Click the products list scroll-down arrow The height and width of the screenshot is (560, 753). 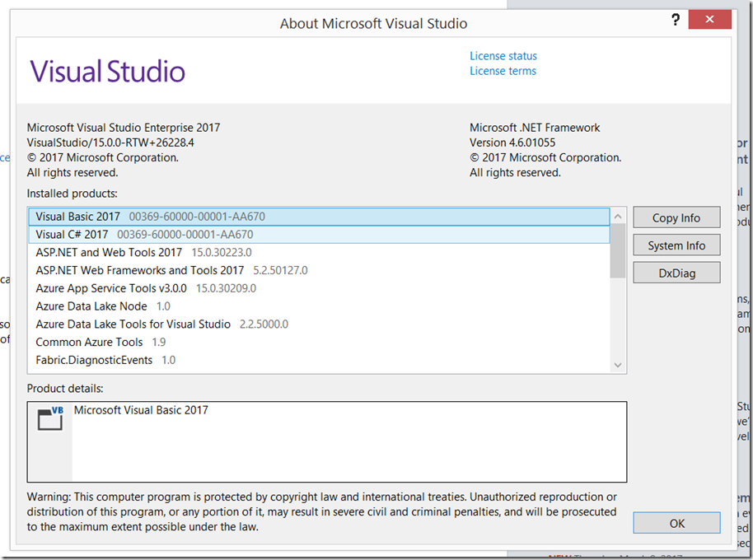617,364
